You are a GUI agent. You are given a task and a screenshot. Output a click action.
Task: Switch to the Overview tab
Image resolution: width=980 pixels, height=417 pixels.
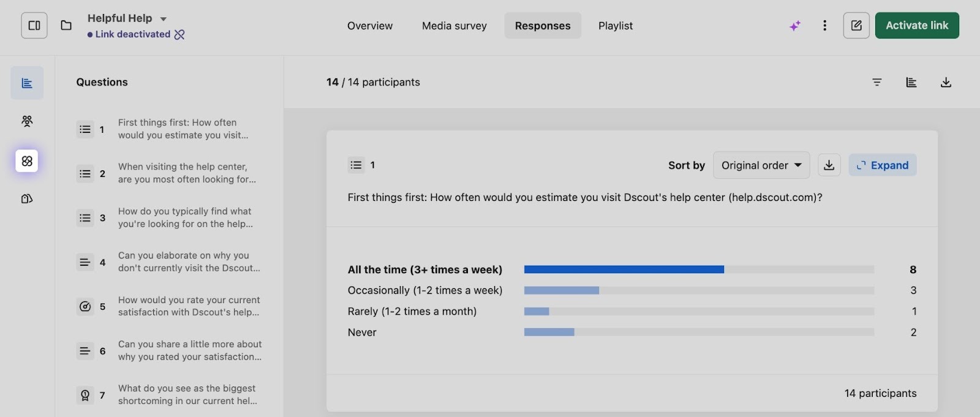tap(370, 26)
